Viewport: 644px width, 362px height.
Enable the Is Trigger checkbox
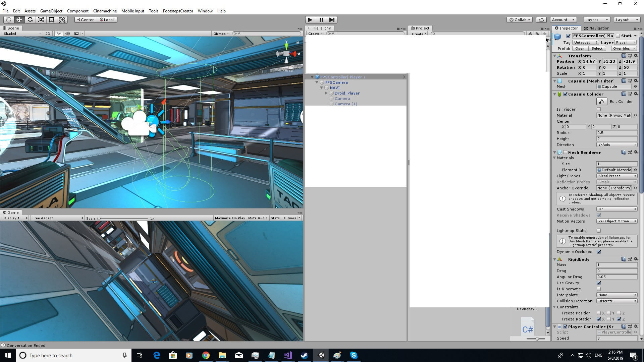click(x=599, y=109)
